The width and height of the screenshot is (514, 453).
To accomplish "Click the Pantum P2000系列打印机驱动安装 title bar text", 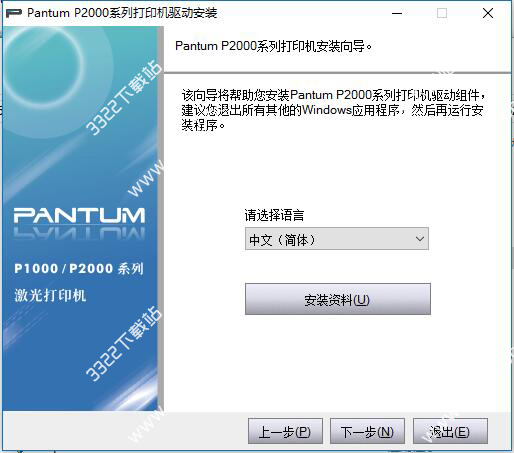I will tap(122, 13).
